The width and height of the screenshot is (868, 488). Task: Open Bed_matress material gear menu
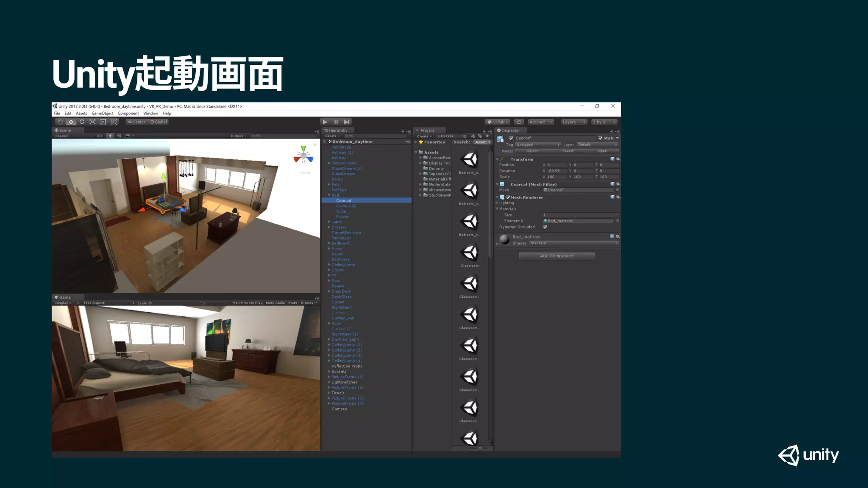click(x=618, y=236)
